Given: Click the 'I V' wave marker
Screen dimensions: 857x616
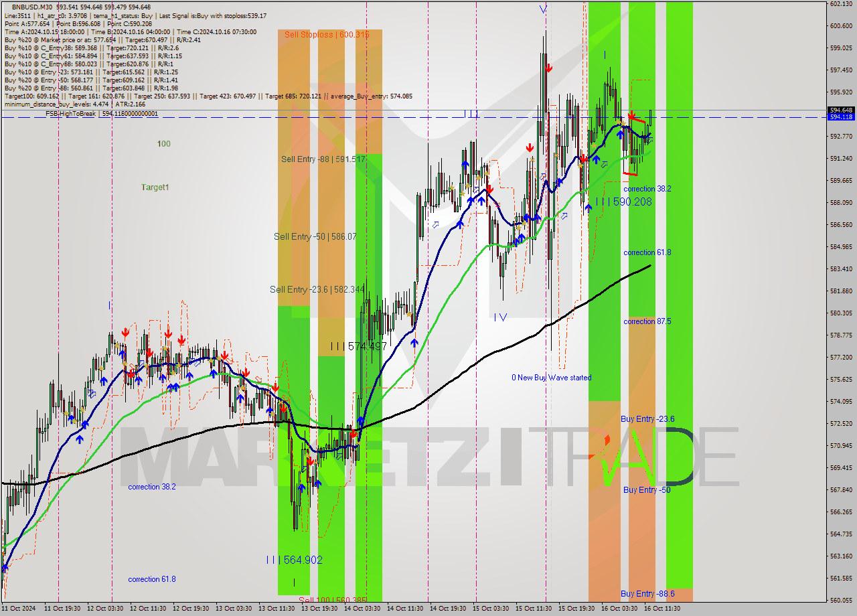Looking at the screenshot, I should [x=500, y=317].
